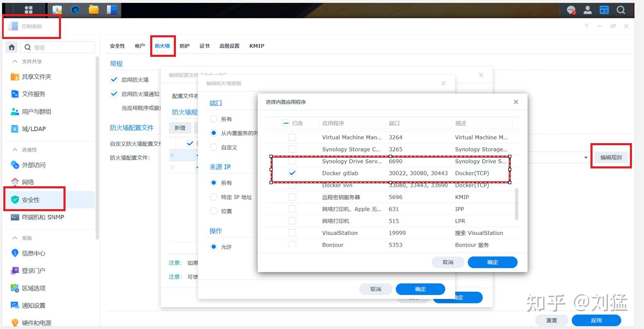Select the 位置 source radio button

coord(214,211)
